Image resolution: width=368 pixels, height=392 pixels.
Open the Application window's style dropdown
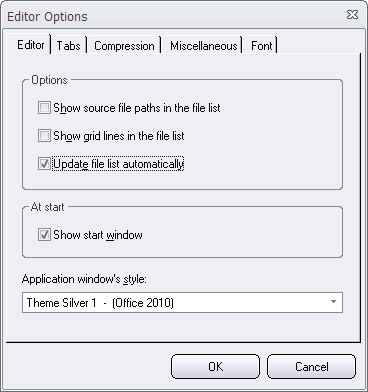(x=182, y=303)
